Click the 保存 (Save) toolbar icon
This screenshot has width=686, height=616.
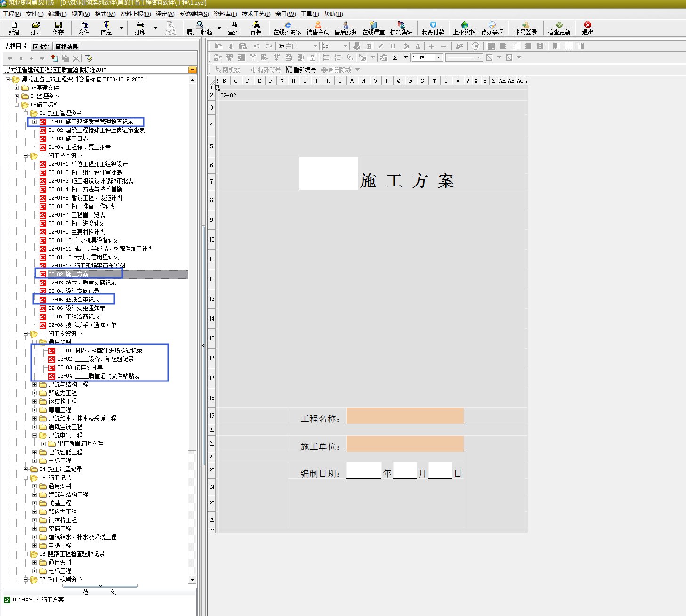click(58, 28)
